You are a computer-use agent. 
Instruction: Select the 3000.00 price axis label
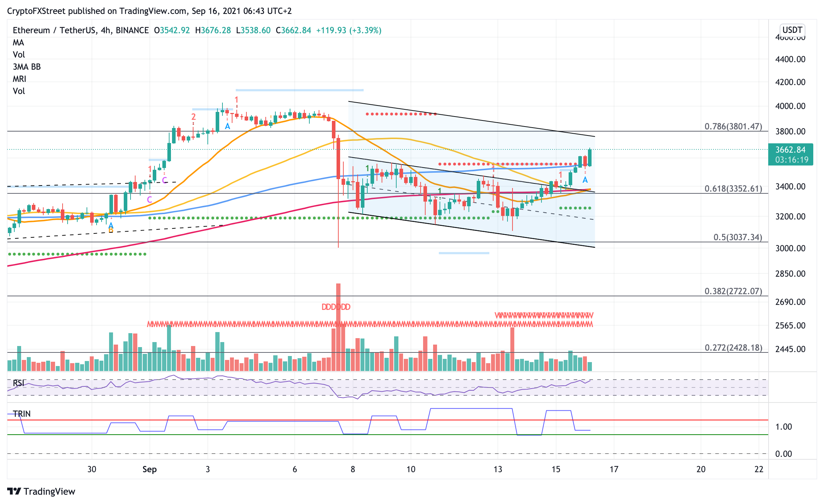(790, 248)
